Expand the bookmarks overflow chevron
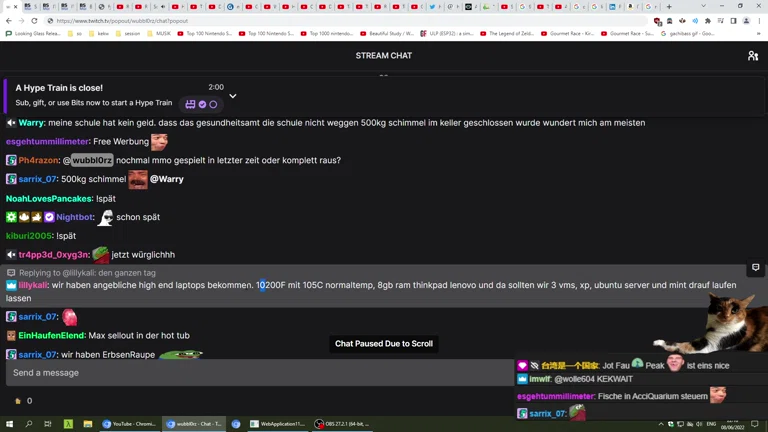Screen dimensions: 768x432 (x=759, y=33)
